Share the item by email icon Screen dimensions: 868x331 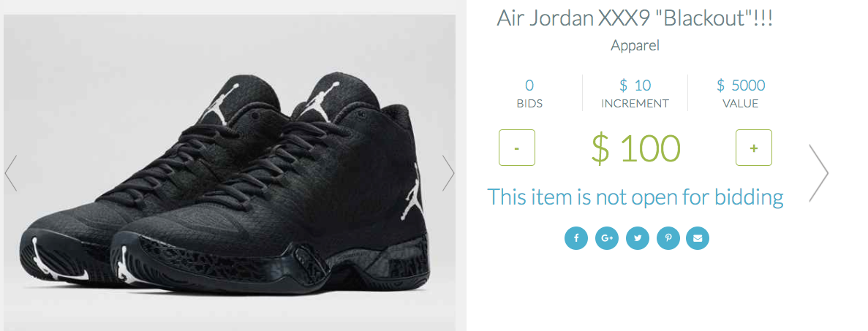(698, 238)
